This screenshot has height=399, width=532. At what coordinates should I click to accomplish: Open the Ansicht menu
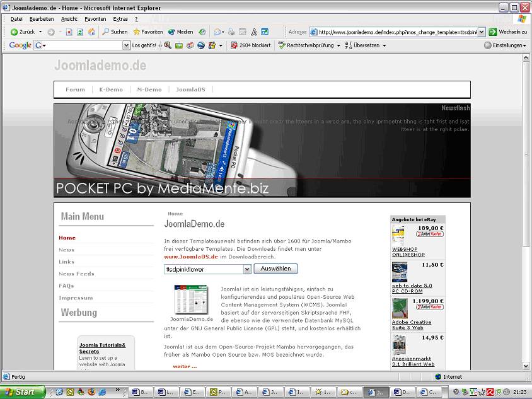69,19
